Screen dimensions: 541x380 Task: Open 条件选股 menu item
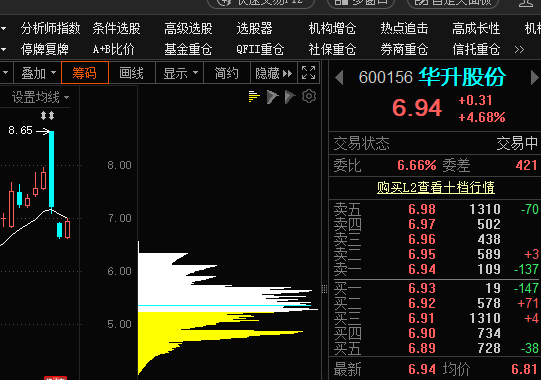(x=117, y=28)
